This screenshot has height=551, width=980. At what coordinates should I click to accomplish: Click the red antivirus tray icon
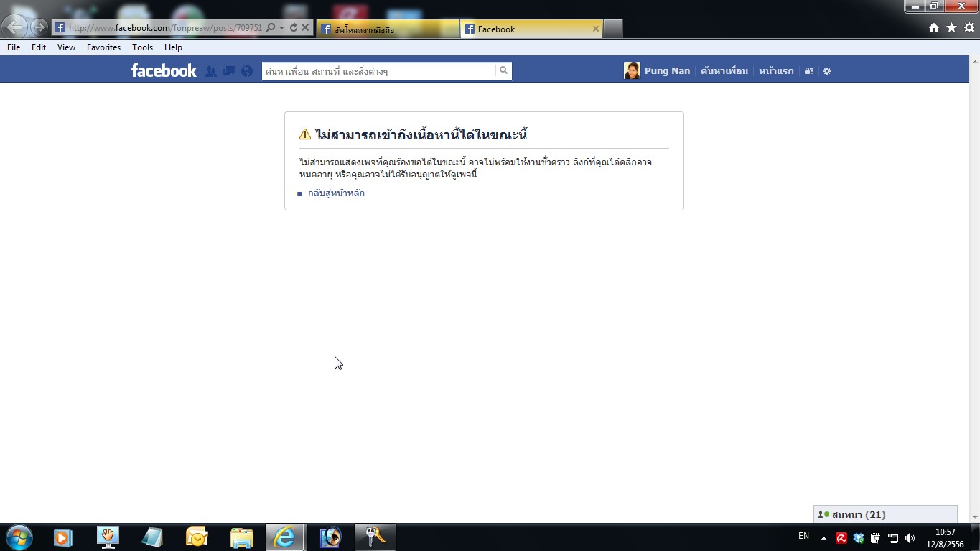(x=841, y=537)
